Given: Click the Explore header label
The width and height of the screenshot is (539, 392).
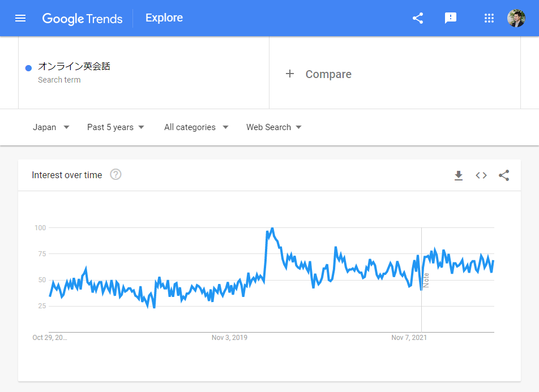Looking at the screenshot, I should point(164,18).
